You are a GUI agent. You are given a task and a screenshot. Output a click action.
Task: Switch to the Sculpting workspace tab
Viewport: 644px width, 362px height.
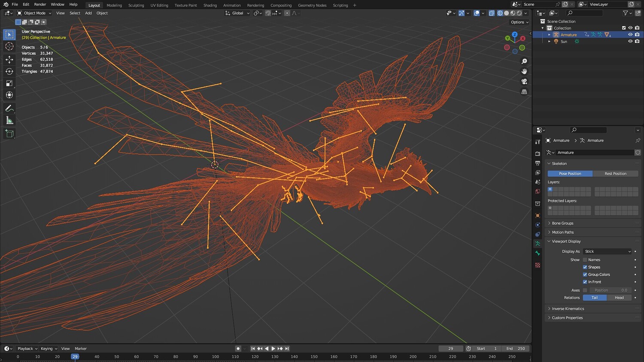(x=136, y=5)
